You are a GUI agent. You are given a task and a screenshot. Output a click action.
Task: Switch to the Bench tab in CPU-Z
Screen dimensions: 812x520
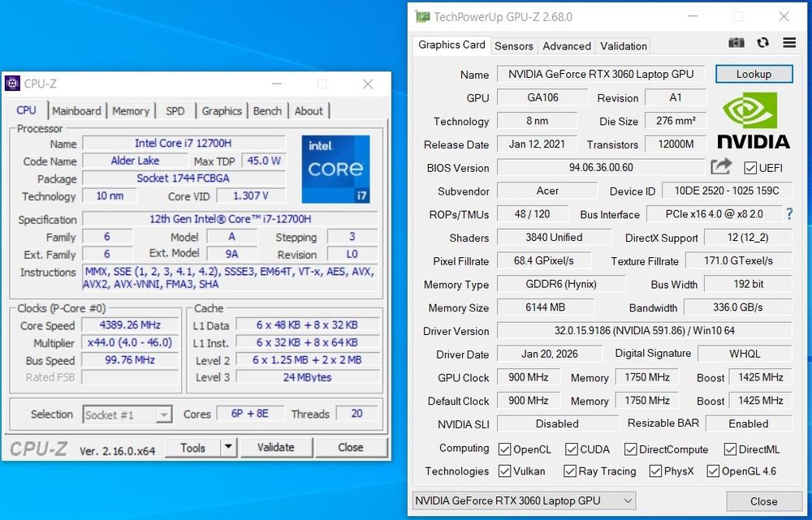pos(267,110)
